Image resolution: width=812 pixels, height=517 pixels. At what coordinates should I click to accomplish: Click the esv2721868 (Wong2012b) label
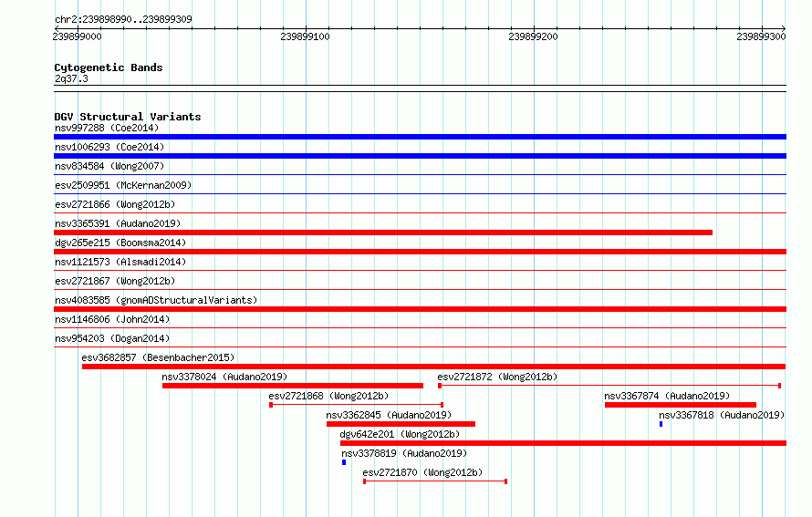pos(328,396)
